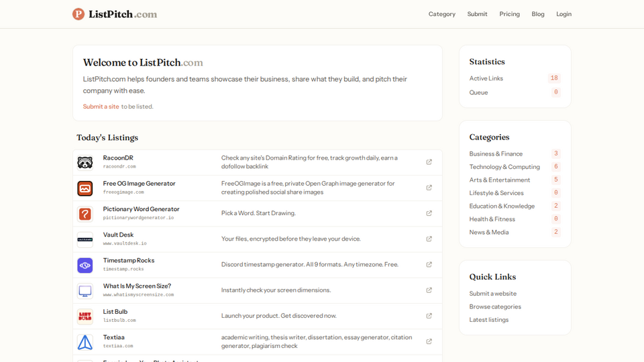Screen dimensions: 644x362
Task: Open external link icon for RacoonDR
Action: tap(429, 162)
